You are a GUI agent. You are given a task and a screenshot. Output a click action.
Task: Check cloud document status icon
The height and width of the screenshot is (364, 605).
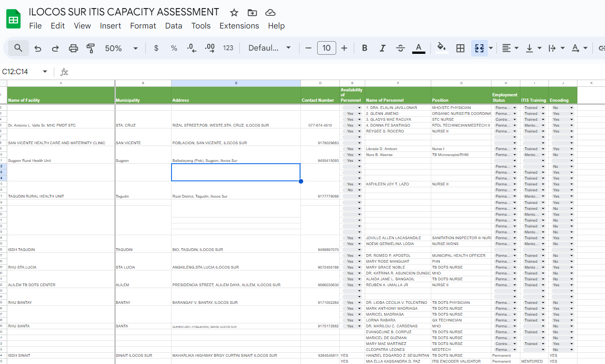click(270, 13)
